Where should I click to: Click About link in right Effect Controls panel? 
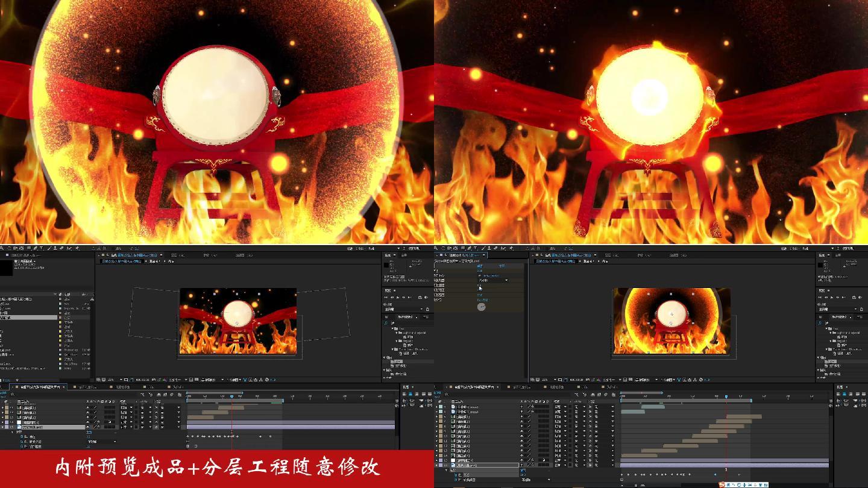(x=502, y=265)
